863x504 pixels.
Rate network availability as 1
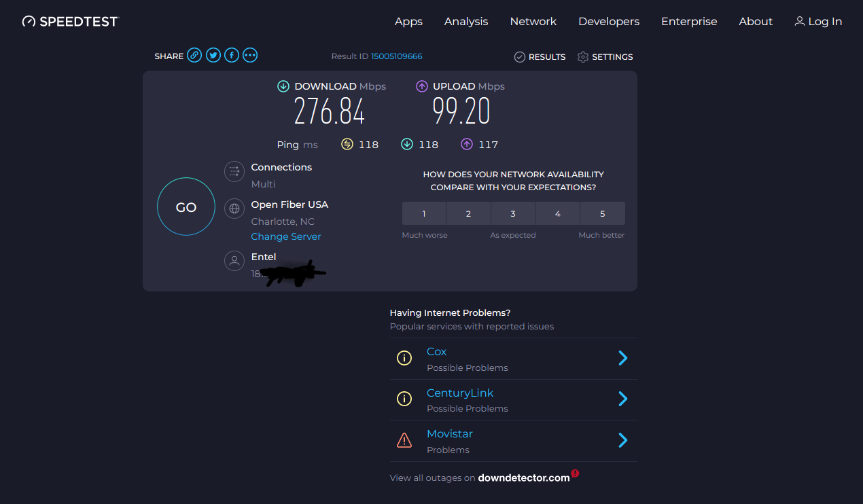[424, 213]
